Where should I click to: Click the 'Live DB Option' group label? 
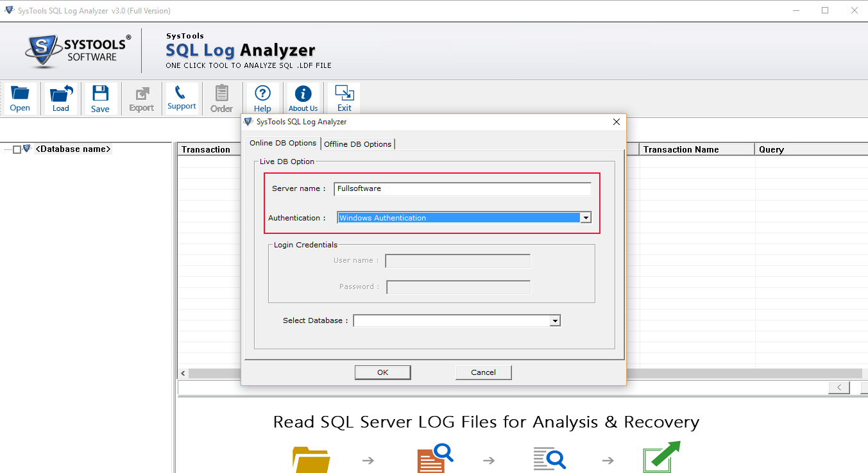287,162
